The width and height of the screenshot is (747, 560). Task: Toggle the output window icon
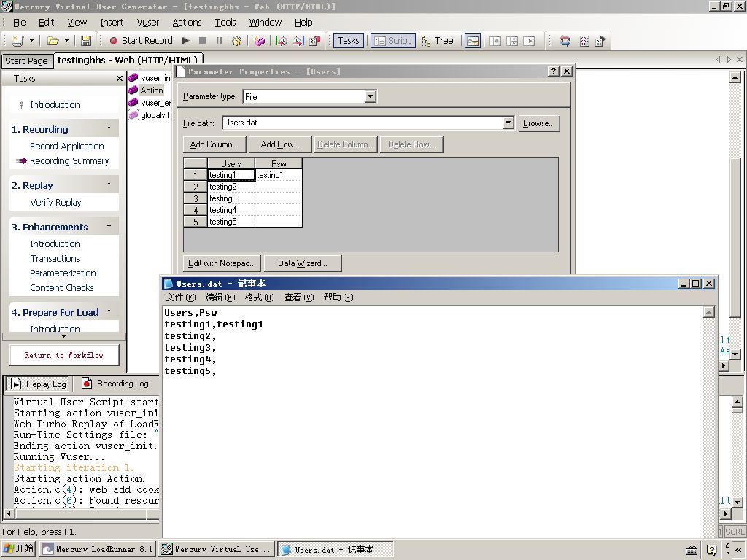(473, 41)
